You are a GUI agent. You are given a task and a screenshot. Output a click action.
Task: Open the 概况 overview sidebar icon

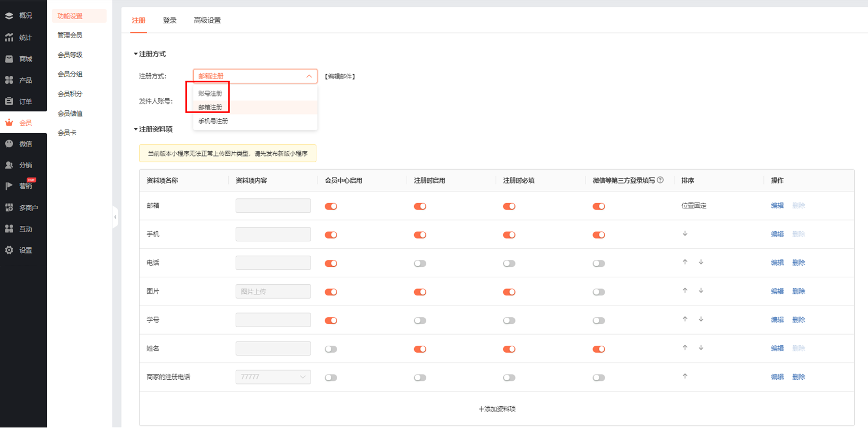pos(9,16)
